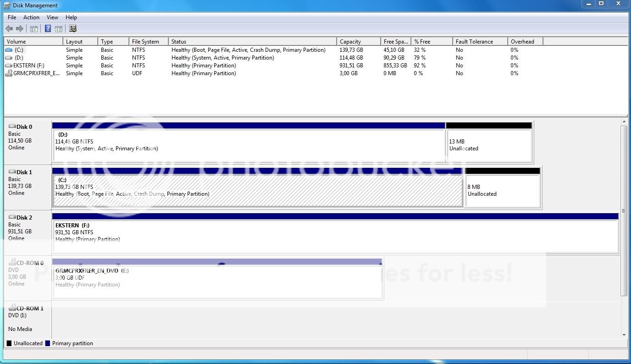The image size is (631, 364).
Task: Toggle the Show/Hide Console Tree icon
Action: pyautogui.click(x=34, y=29)
